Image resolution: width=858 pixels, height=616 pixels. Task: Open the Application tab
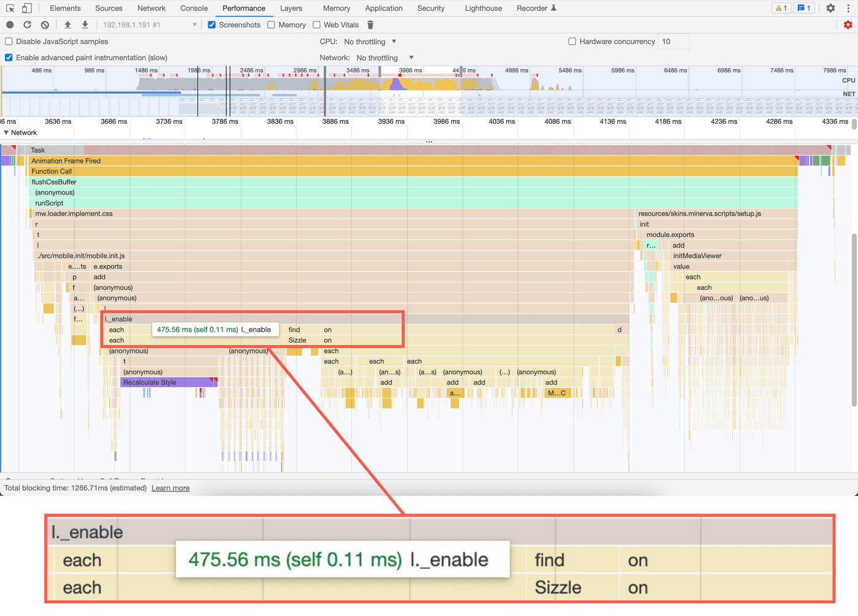(x=384, y=8)
